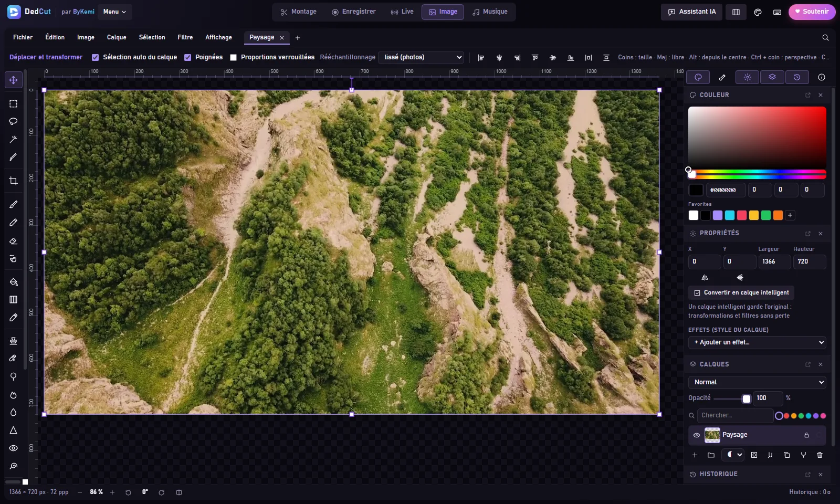Adjust the Opacité slider handle
Image resolution: width=840 pixels, height=504 pixels.
[x=747, y=398]
